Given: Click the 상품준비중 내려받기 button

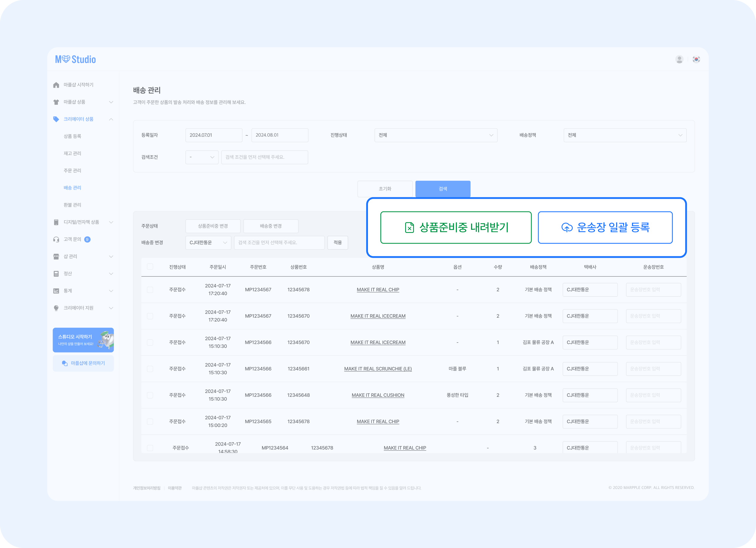Looking at the screenshot, I should [x=456, y=227].
